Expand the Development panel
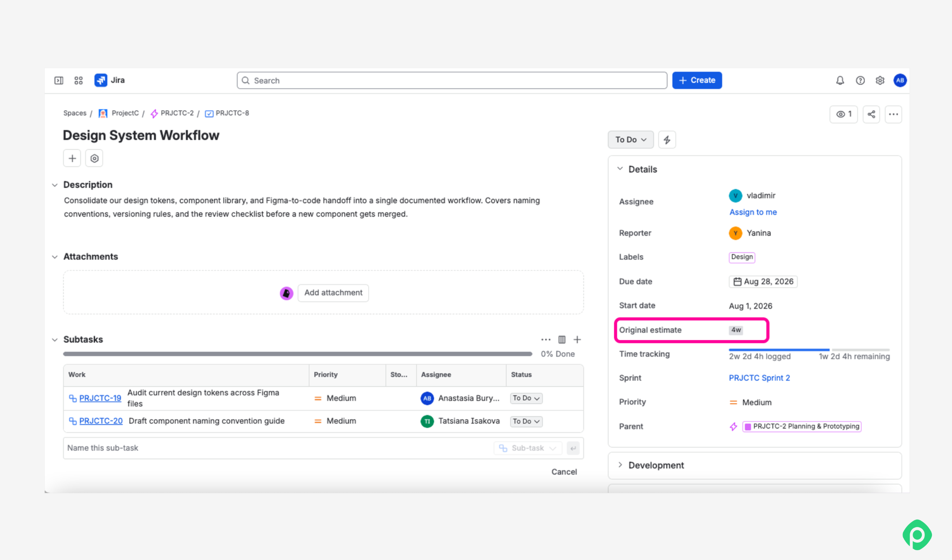This screenshot has height=560, width=952. tap(620, 465)
